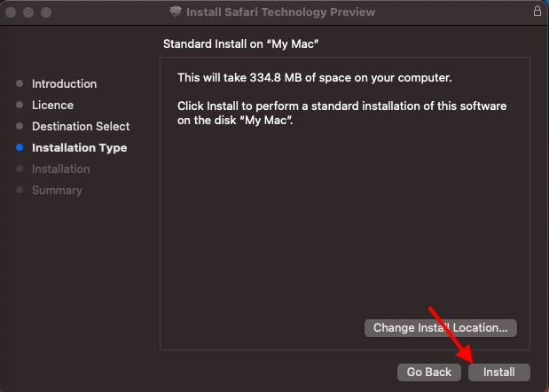This screenshot has width=549, height=392.
Task: Click the package icon beside window title
Action: pyautogui.click(x=176, y=12)
